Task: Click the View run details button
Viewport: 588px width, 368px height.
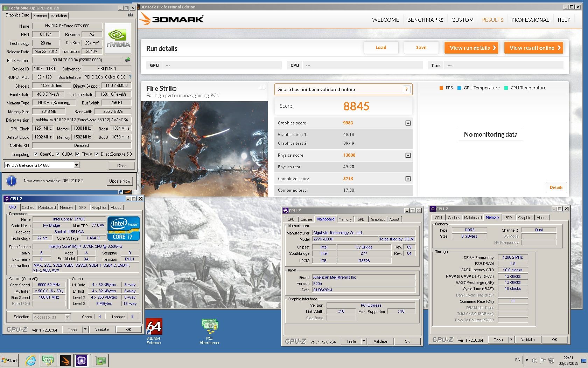Action: coord(471,48)
